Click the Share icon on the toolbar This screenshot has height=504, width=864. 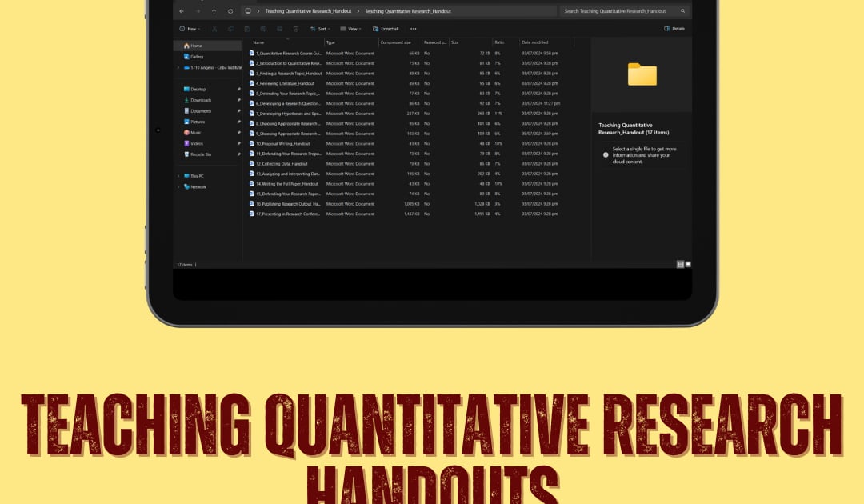[279, 28]
